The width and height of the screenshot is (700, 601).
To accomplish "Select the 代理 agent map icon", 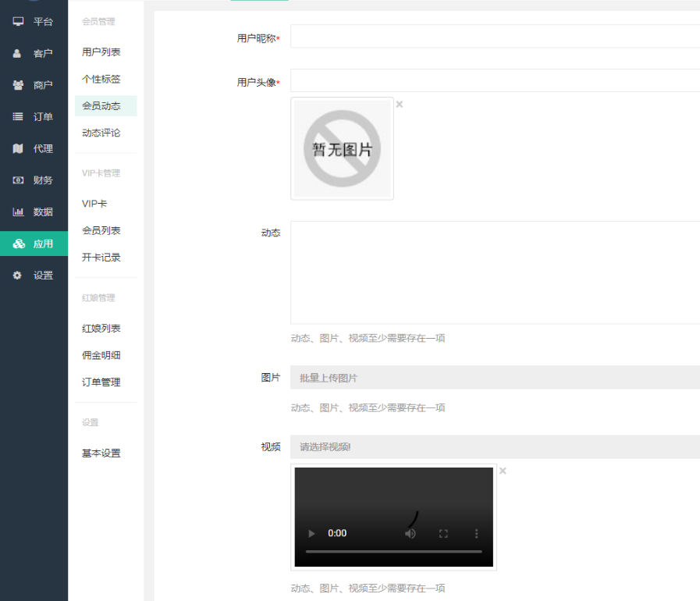I will [x=18, y=148].
